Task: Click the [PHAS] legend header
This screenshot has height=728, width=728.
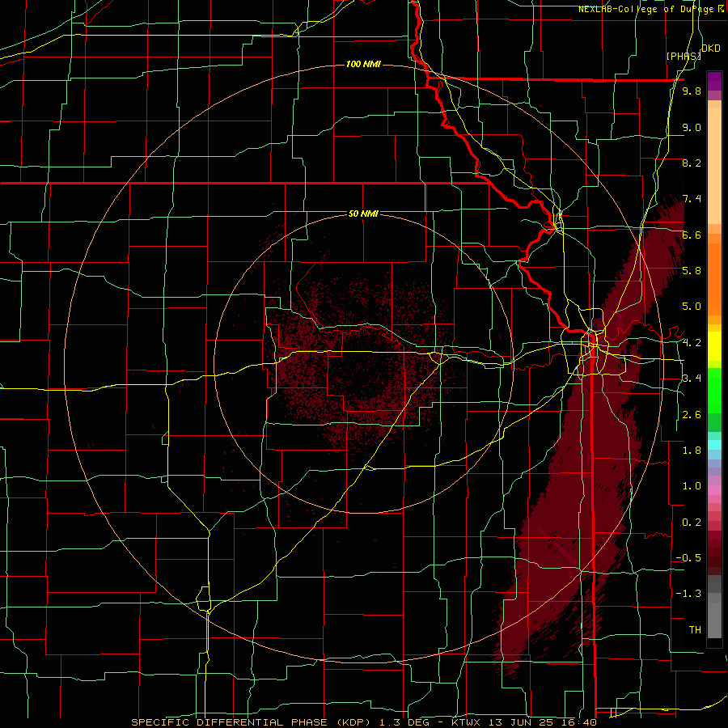Action: pos(684,56)
